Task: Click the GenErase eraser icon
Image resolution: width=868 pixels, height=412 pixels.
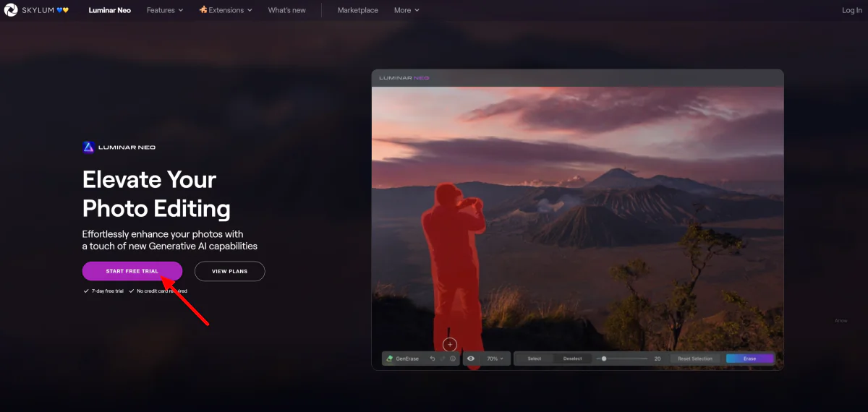Action: (390, 359)
